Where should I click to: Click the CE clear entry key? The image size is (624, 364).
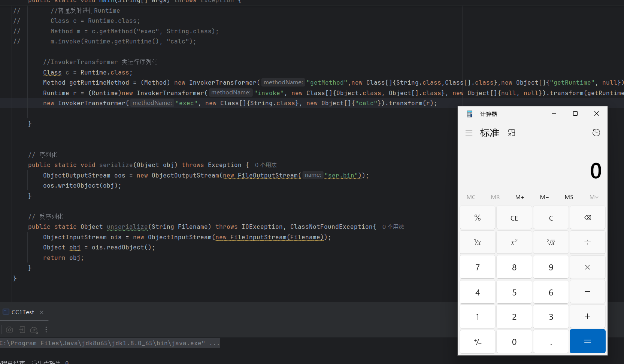coord(514,218)
